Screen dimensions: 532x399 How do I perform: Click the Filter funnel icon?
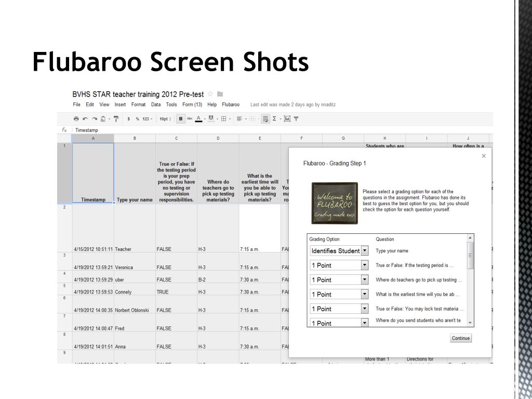click(x=296, y=119)
